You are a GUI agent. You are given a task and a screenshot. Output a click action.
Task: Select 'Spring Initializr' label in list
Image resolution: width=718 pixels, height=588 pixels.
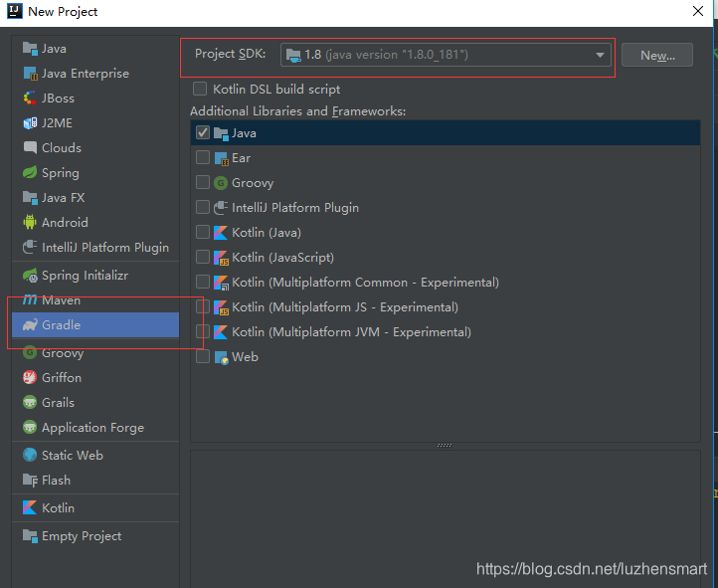pos(85,276)
